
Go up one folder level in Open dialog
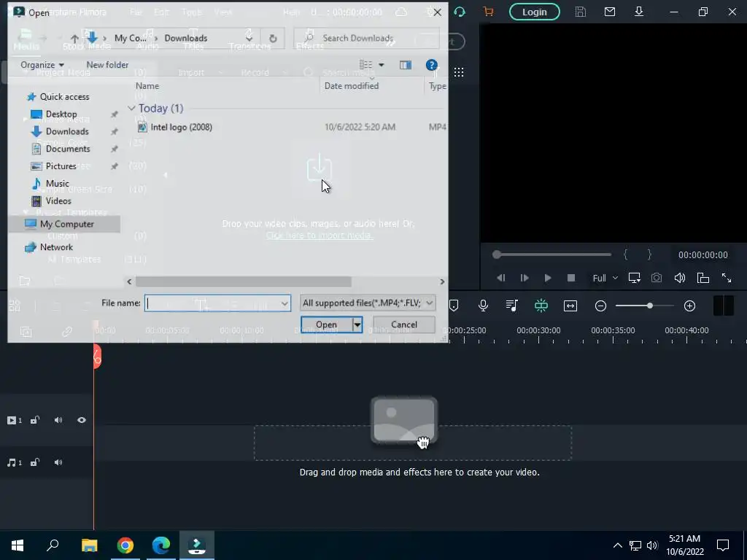(x=74, y=38)
